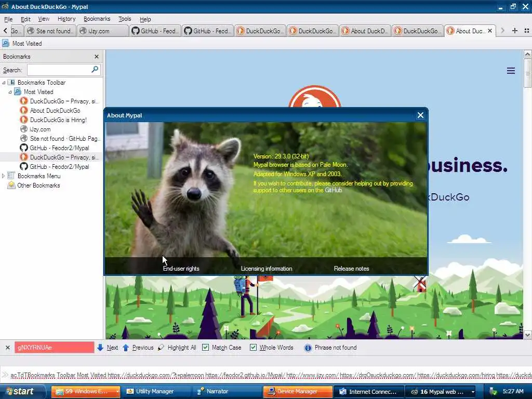Open the File menu
Image resolution: width=532 pixels, height=399 pixels.
click(8, 19)
